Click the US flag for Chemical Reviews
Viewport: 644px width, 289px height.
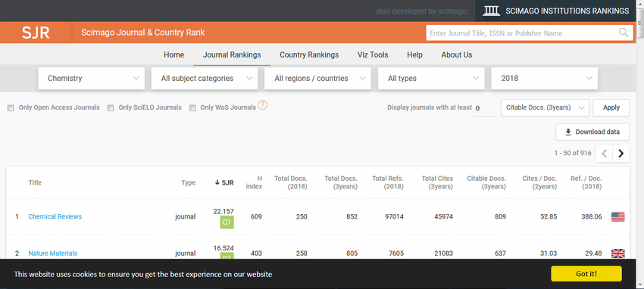pyautogui.click(x=617, y=217)
